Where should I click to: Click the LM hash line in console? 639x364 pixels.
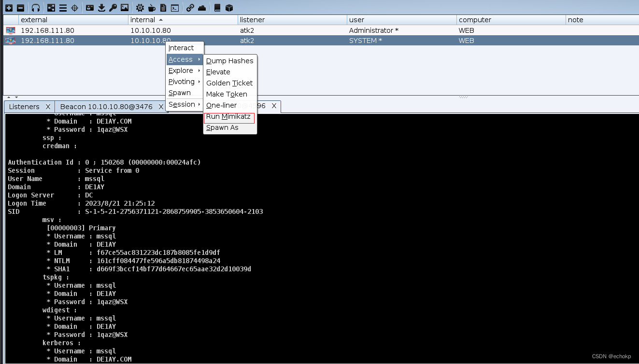click(x=133, y=252)
